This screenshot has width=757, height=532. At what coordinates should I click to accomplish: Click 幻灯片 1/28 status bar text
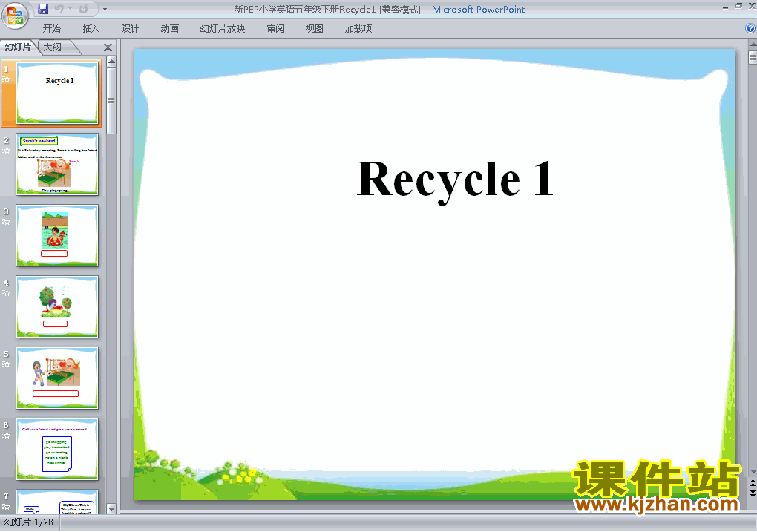29,522
